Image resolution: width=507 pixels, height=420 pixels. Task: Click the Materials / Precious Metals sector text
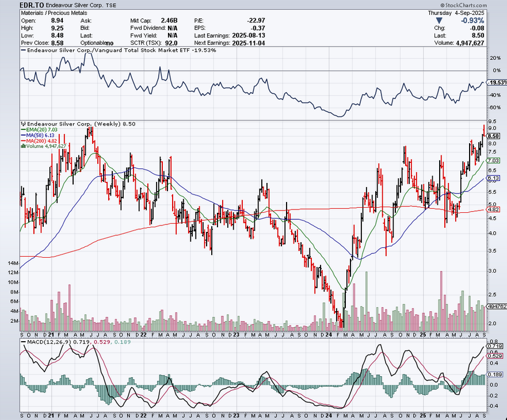coord(54,13)
